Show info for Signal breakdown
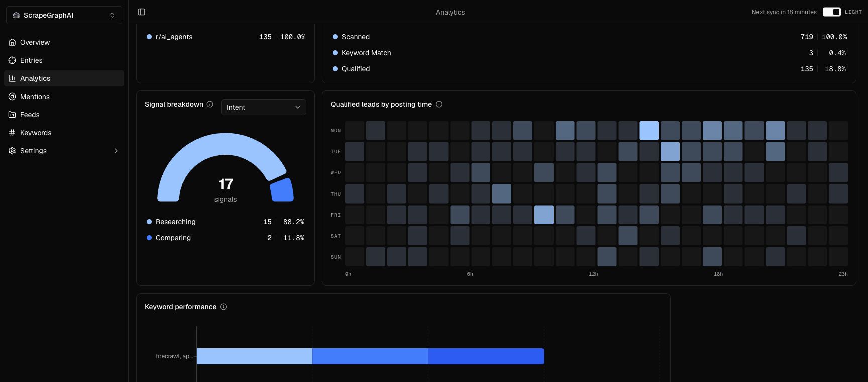This screenshot has height=382, width=868. tap(210, 104)
